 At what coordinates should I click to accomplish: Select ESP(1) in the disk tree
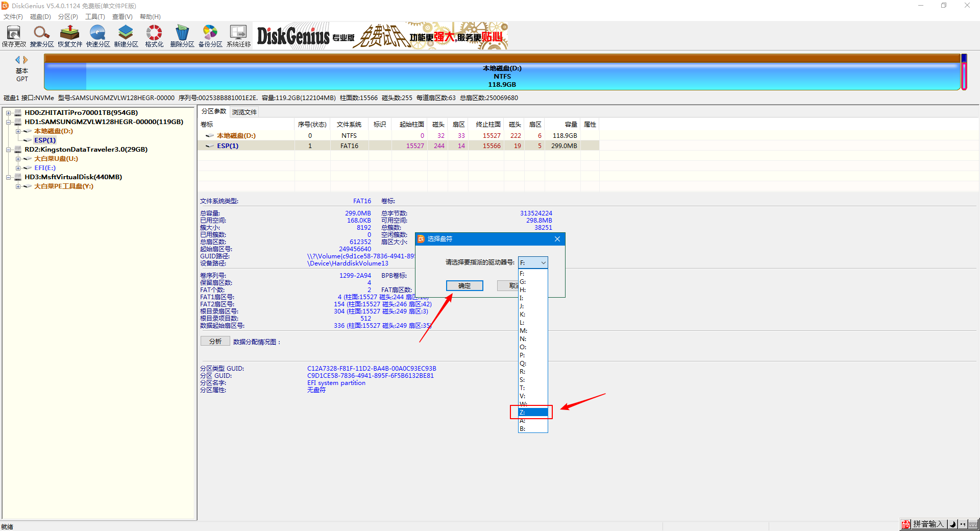click(x=45, y=140)
